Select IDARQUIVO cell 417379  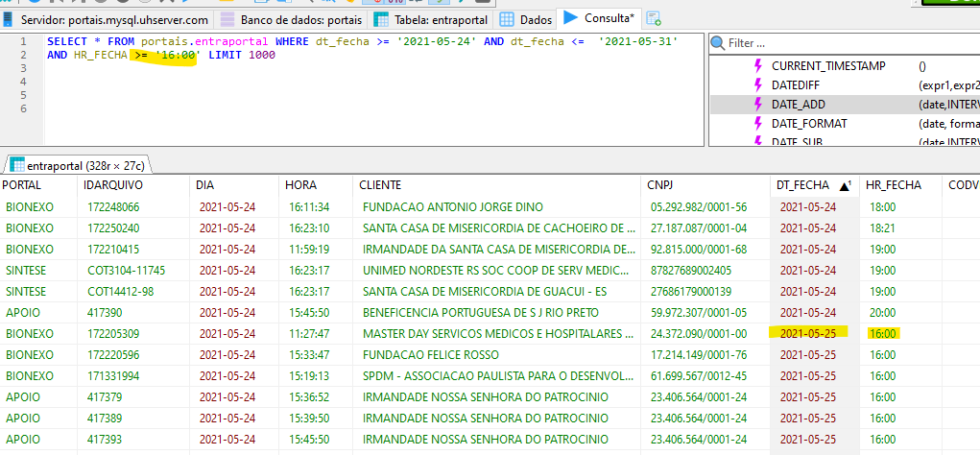pyautogui.click(x=134, y=397)
